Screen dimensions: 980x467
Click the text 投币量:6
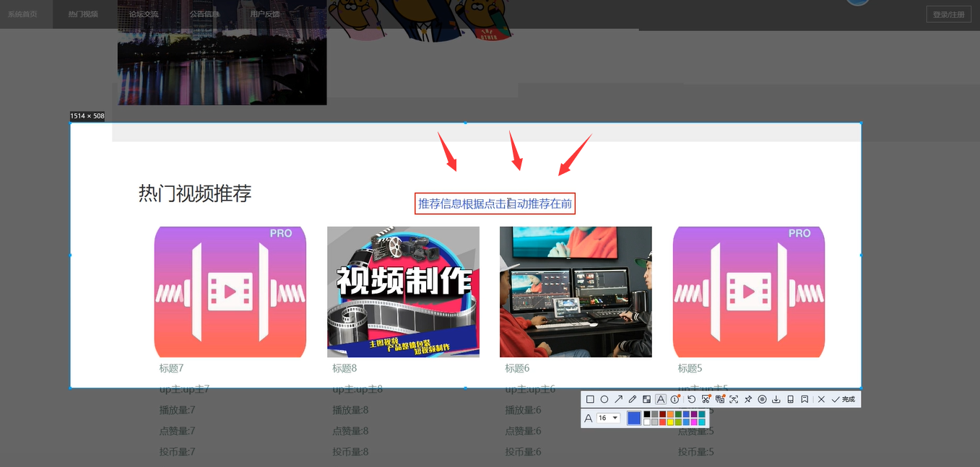pyautogui.click(x=523, y=452)
